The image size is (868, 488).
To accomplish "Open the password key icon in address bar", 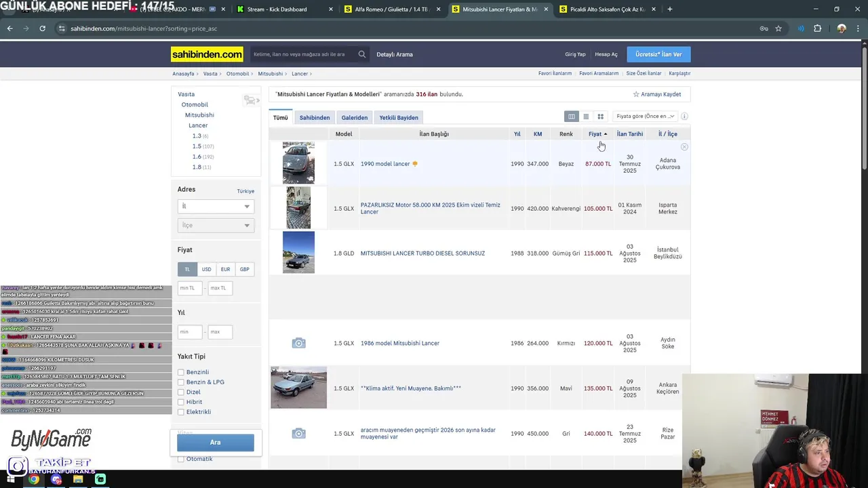I will (764, 28).
